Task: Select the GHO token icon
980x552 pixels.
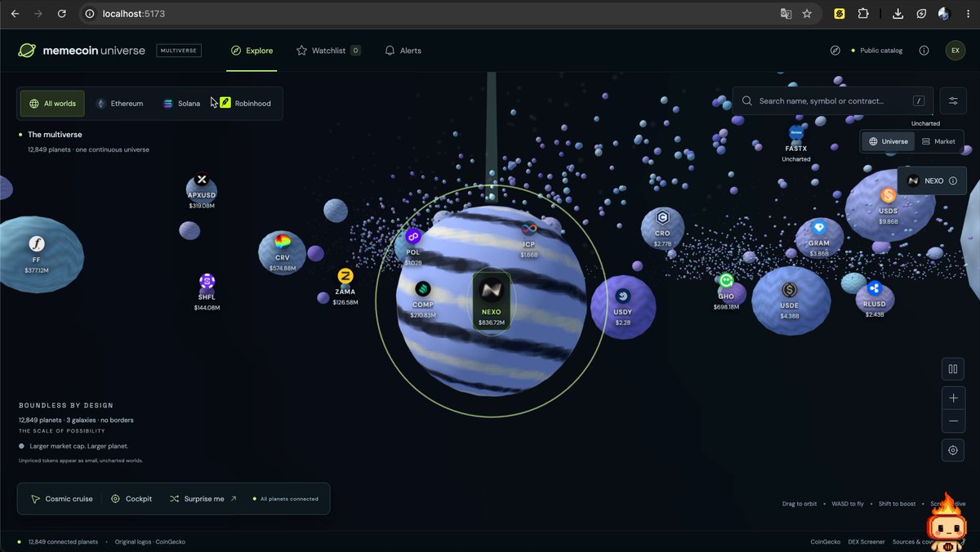Action: tap(726, 282)
